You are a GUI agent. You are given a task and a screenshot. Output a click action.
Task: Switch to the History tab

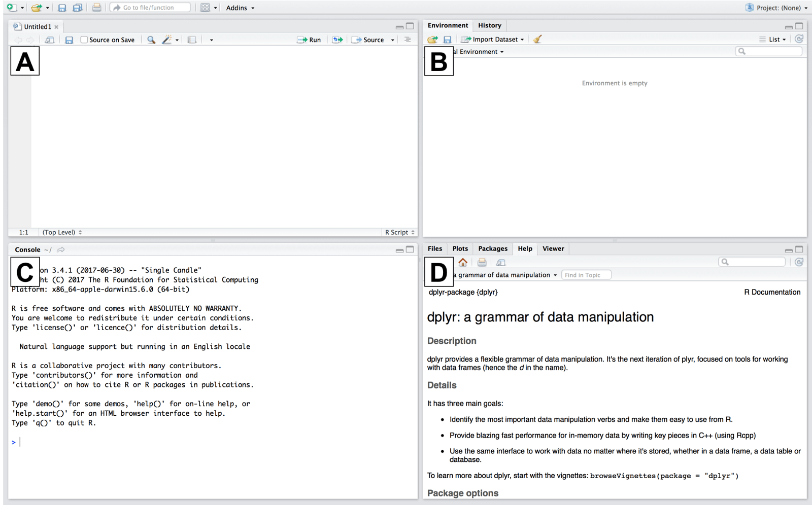490,25
